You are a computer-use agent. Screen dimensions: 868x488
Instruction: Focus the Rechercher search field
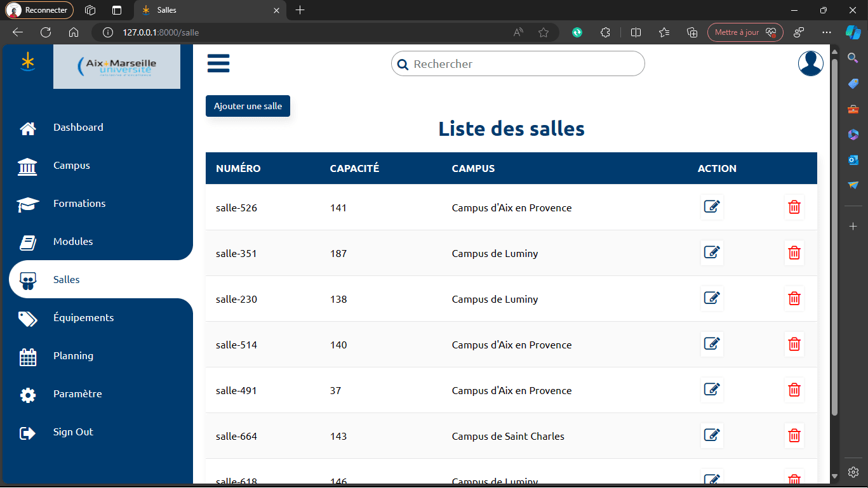click(517, 63)
